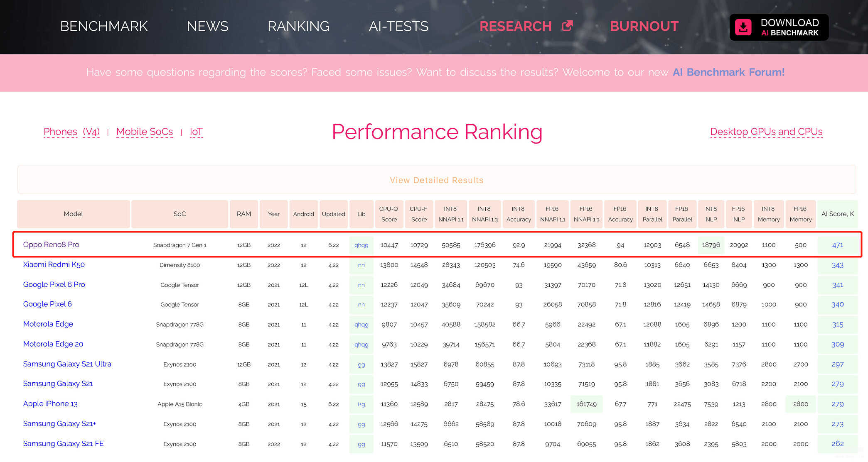The height and width of the screenshot is (462, 868).
Task: Open the Google Pixel 6 link
Action: (47, 304)
